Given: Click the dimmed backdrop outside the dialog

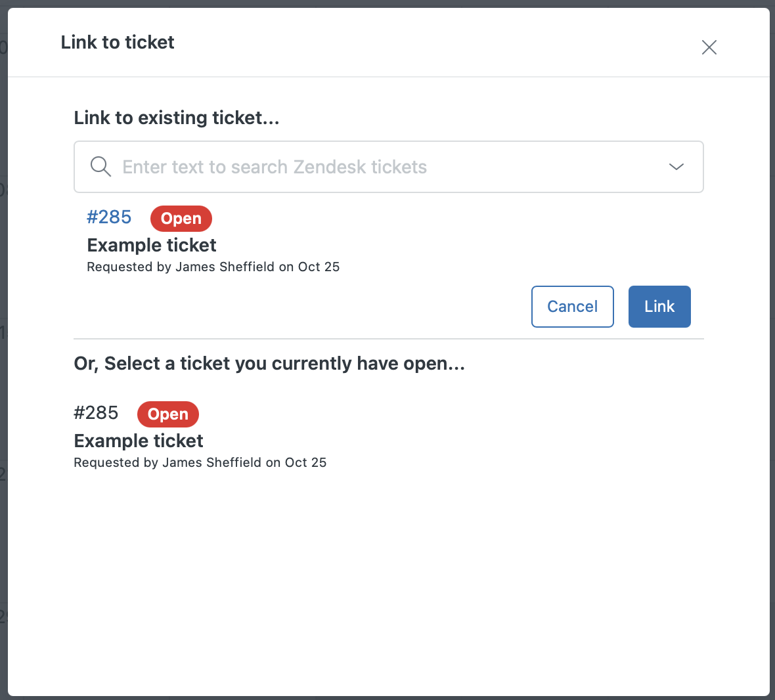Looking at the screenshot, I should (3, 263).
